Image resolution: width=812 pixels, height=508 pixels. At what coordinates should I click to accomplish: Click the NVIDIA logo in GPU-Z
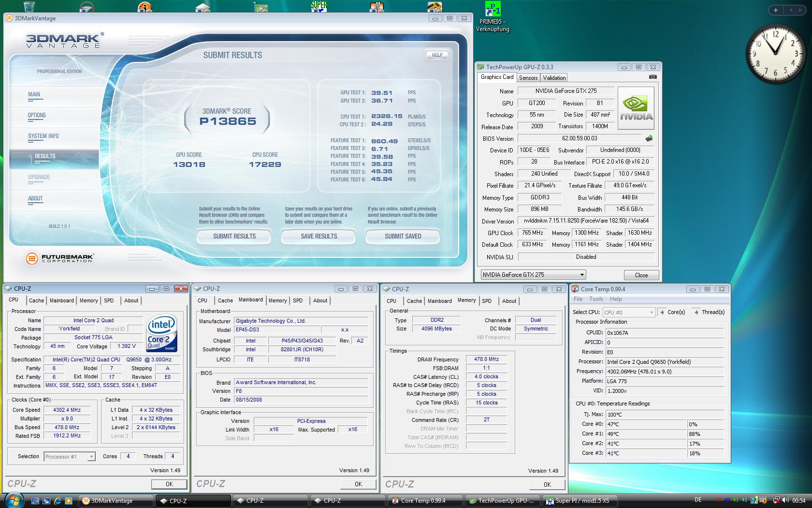[x=636, y=108]
